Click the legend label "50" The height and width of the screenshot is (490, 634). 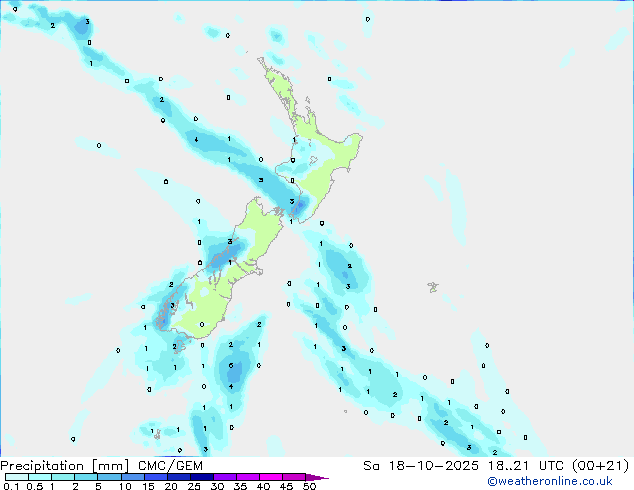point(309,486)
